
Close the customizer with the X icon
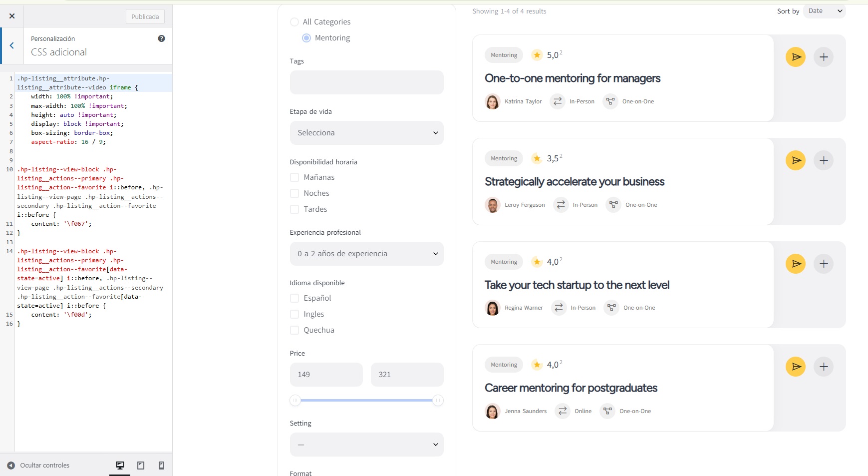point(12,16)
